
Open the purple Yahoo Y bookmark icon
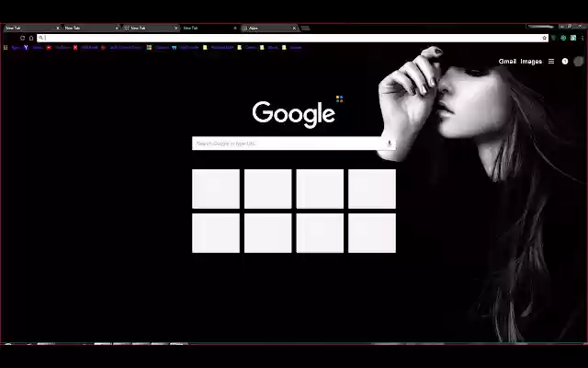click(x=26, y=48)
